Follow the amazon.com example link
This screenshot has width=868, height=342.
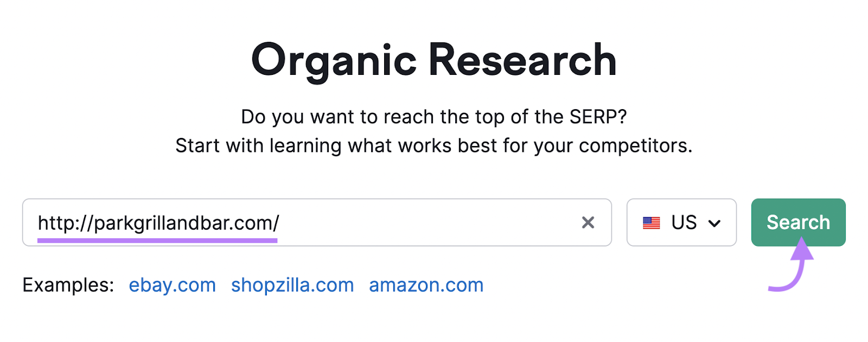[x=425, y=284]
